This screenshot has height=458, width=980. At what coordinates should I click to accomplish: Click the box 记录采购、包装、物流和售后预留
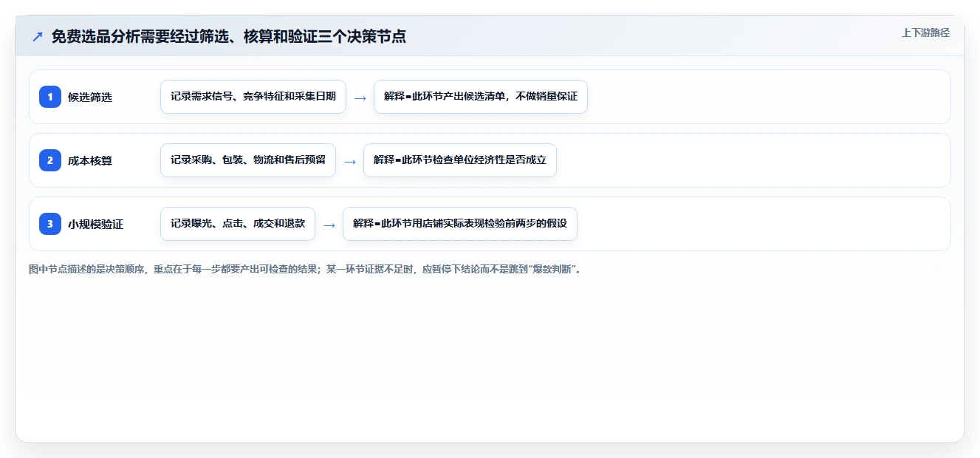pyautogui.click(x=248, y=160)
